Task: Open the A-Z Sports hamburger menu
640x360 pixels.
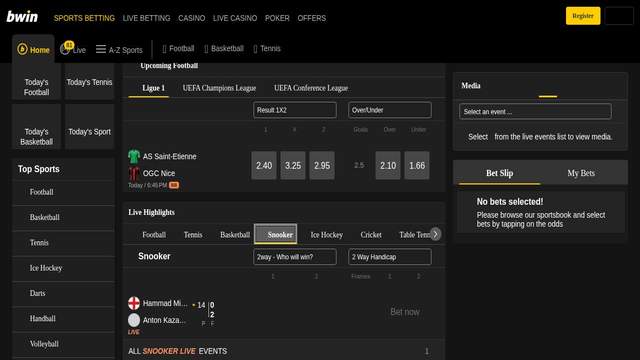Action: coord(119,50)
